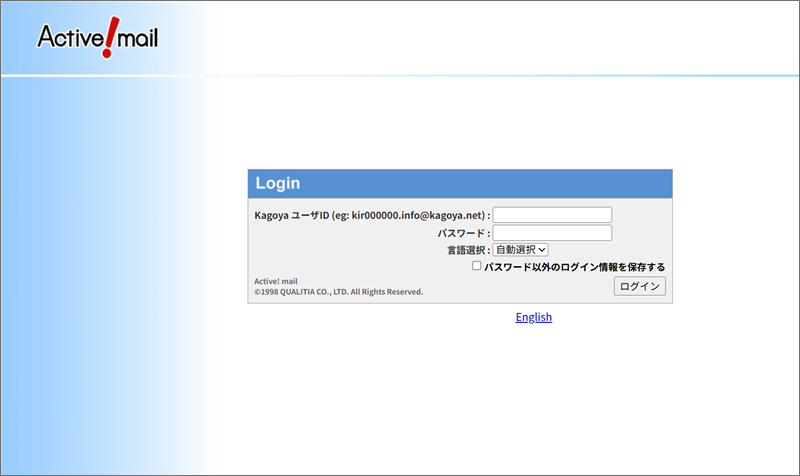The width and height of the screenshot is (800, 476).
Task: Click the QUALITIA copyright notice text
Action: point(338,292)
